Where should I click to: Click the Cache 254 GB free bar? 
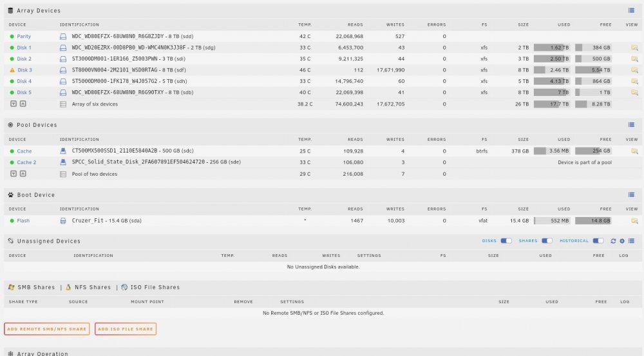pyautogui.click(x=593, y=151)
